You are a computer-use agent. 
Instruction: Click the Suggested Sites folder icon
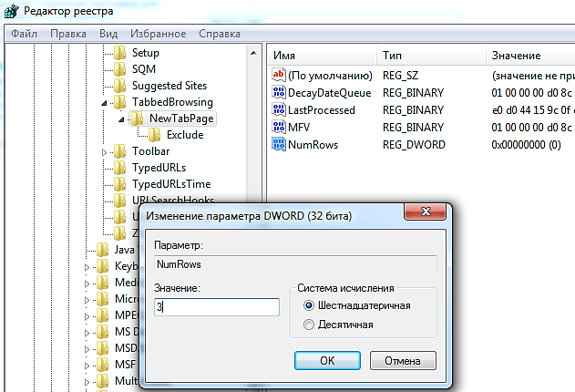point(120,86)
